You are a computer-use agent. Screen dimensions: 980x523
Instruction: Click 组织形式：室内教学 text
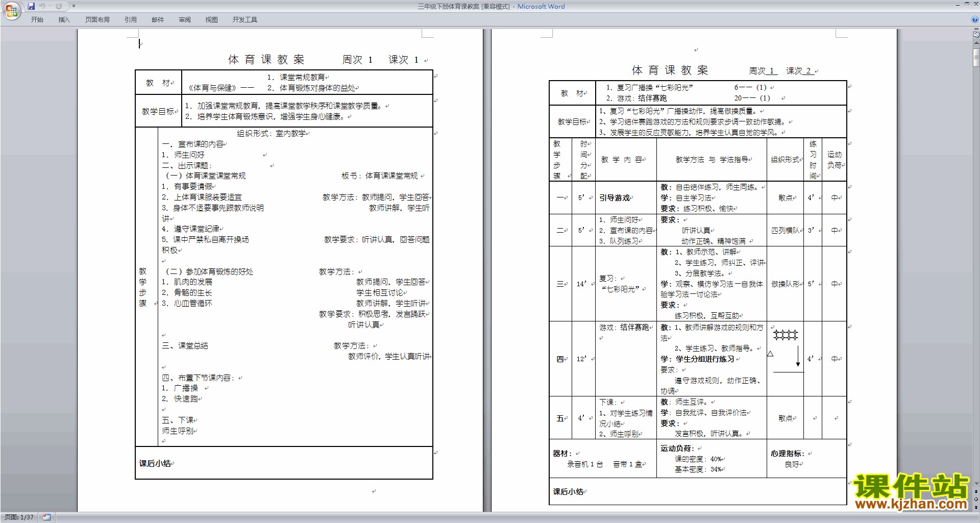[x=271, y=134]
